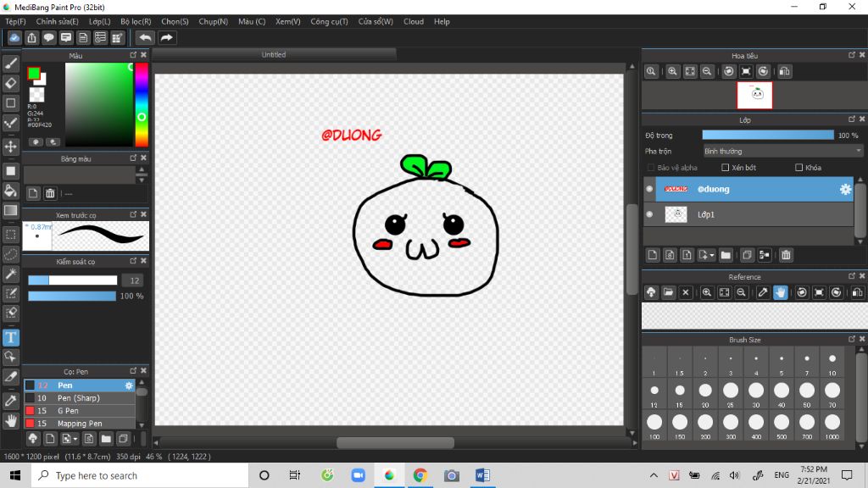Screen dimensions: 868x488
Task: Open the Cửa sổ(W) menu
Action: 376,21
